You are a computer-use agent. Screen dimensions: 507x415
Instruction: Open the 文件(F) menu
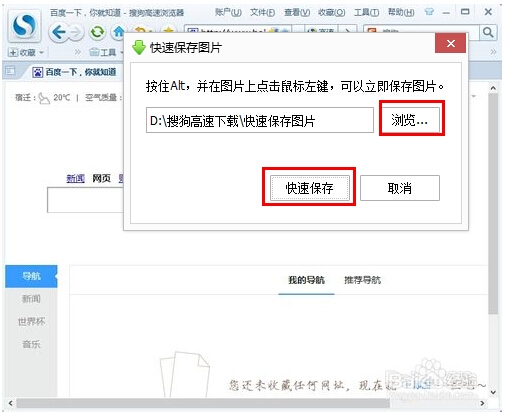point(263,12)
